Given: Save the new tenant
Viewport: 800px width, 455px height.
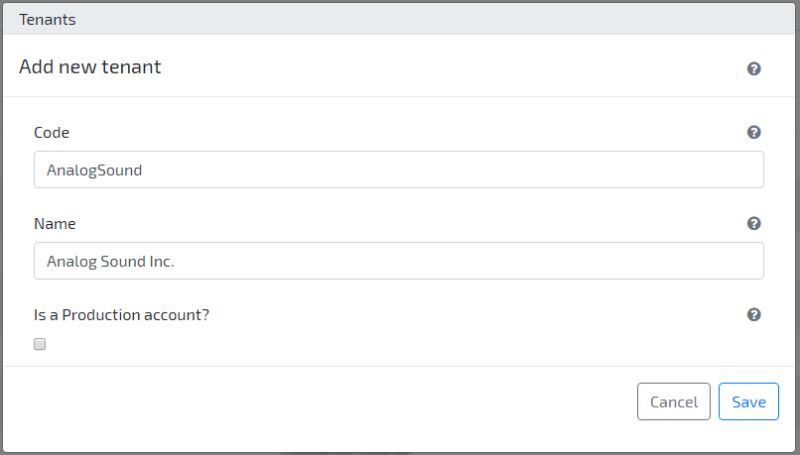Looking at the screenshot, I should (x=748, y=401).
